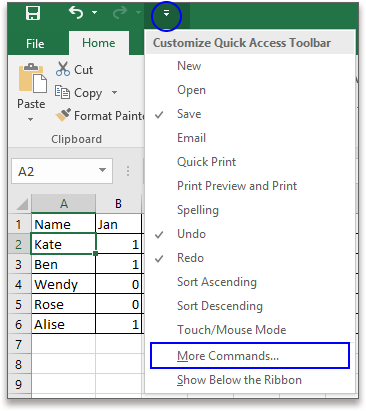Click cell containing Wendy
This screenshot has height=411, width=366.
tap(63, 284)
